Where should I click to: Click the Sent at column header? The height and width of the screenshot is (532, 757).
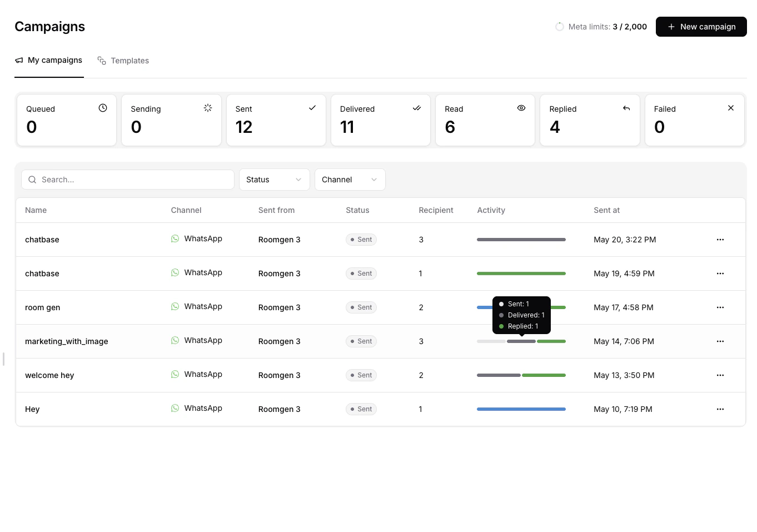click(x=607, y=210)
